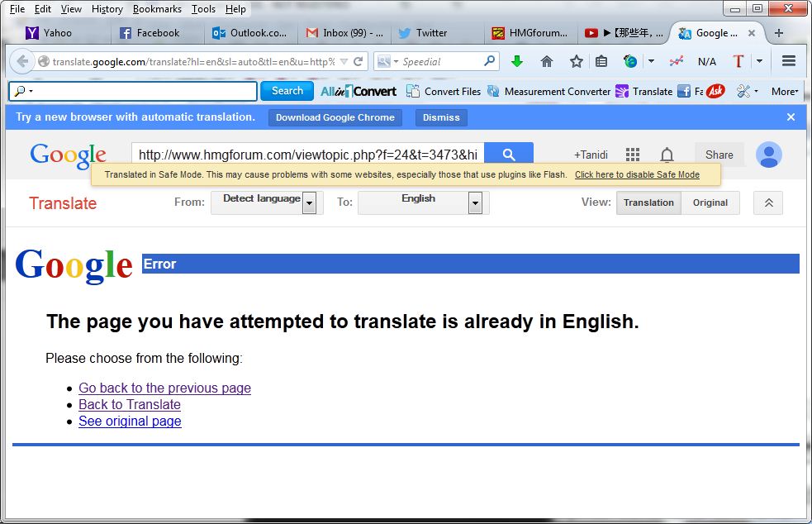Viewport: 812px width, 524px height.
Task: Click 'Click here to disable Safe Mode' link
Action: 637,174
